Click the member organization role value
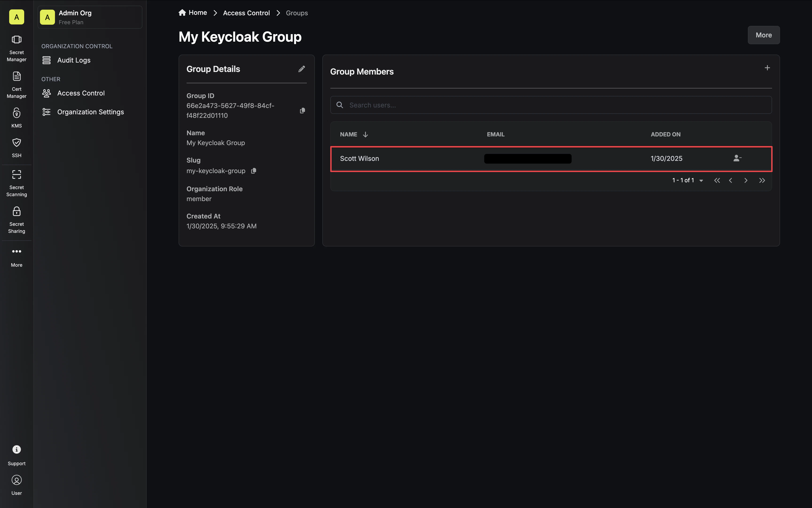This screenshot has height=508, width=812. (x=199, y=198)
